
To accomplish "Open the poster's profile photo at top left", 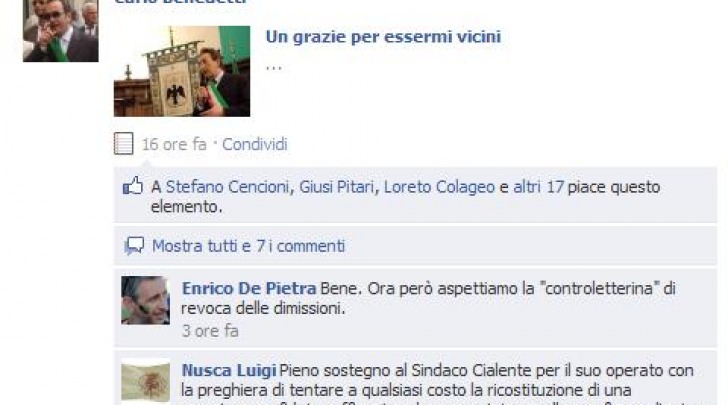I will coord(60,31).
